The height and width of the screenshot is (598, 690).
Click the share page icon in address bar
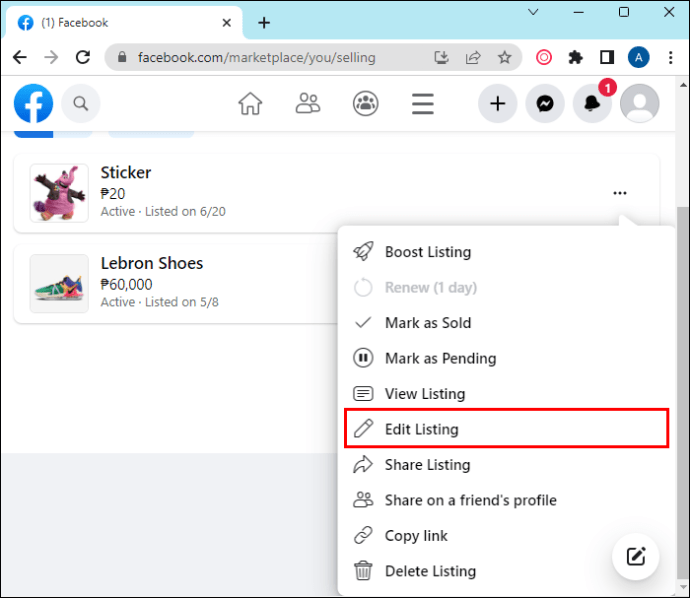[x=473, y=57]
